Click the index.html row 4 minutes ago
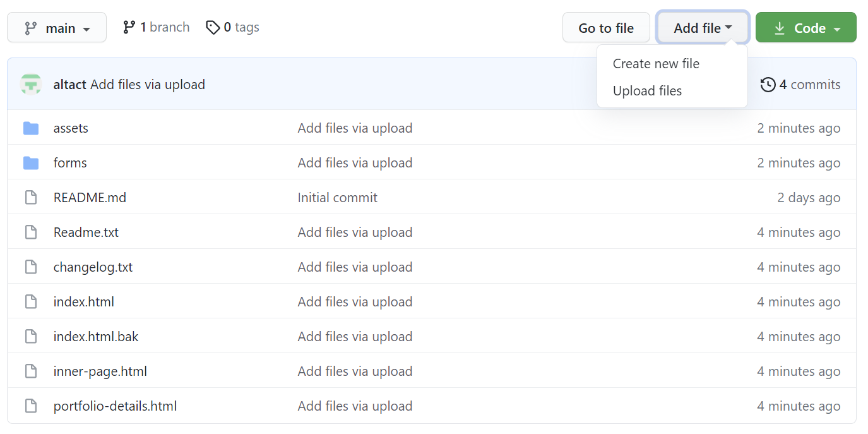Image resolution: width=868 pixels, height=434 pixels. coord(799,301)
